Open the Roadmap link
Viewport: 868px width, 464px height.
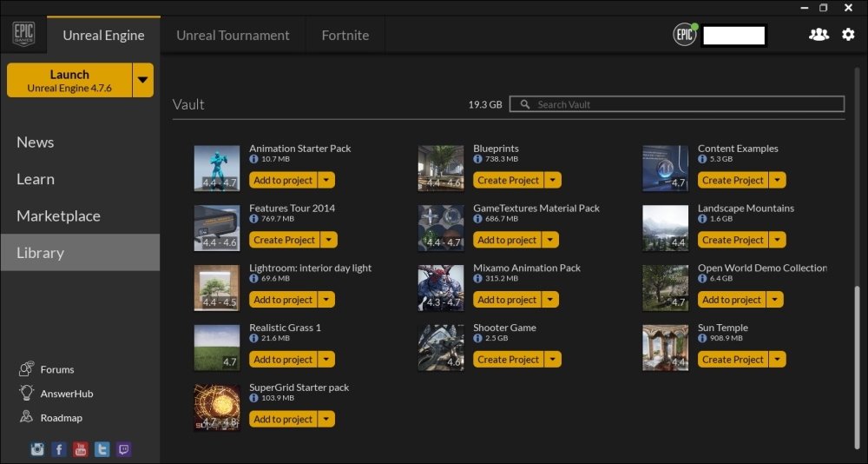(61, 417)
